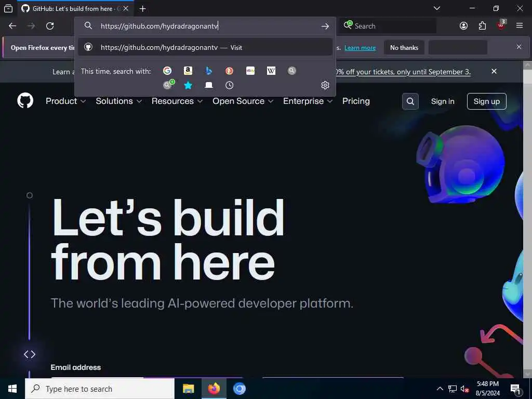Image resolution: width=532 pixels, height=399 pixels.
Task: Visit suggested https://github.com/hydradragonantv result
Action: tap(205, 47)
